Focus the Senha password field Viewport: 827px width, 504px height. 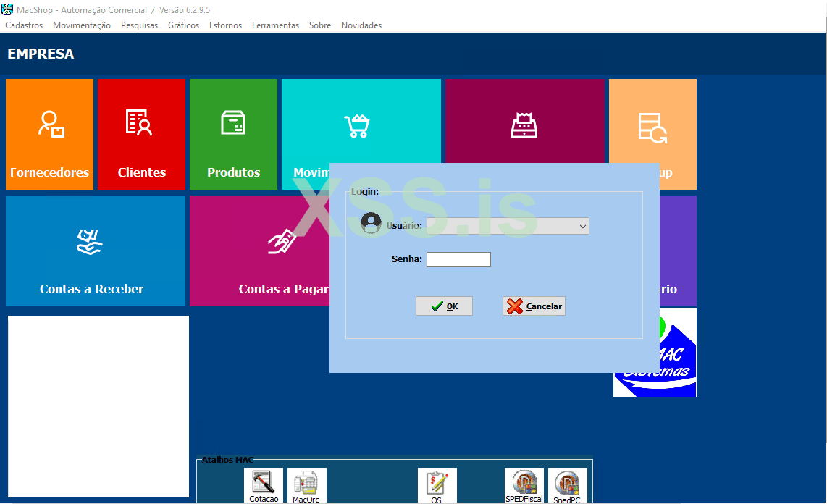[x=458, y=259]
